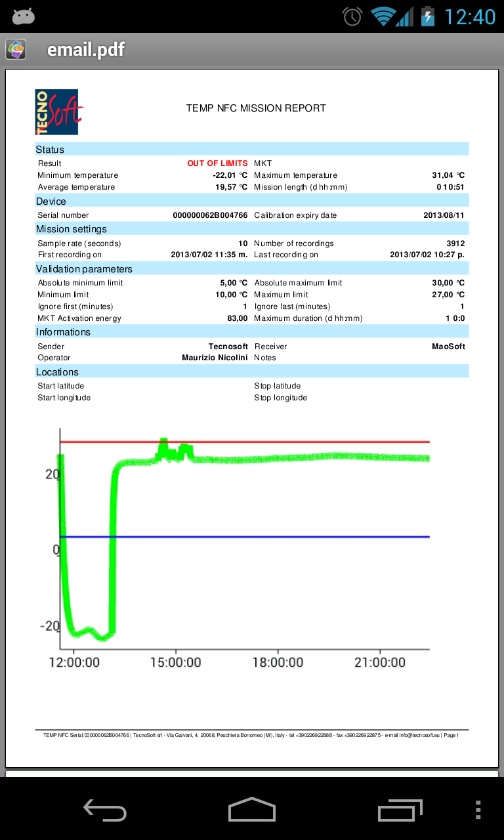
Task: Tap the 12:40 clock in status bar
Action: pos(470,16)
